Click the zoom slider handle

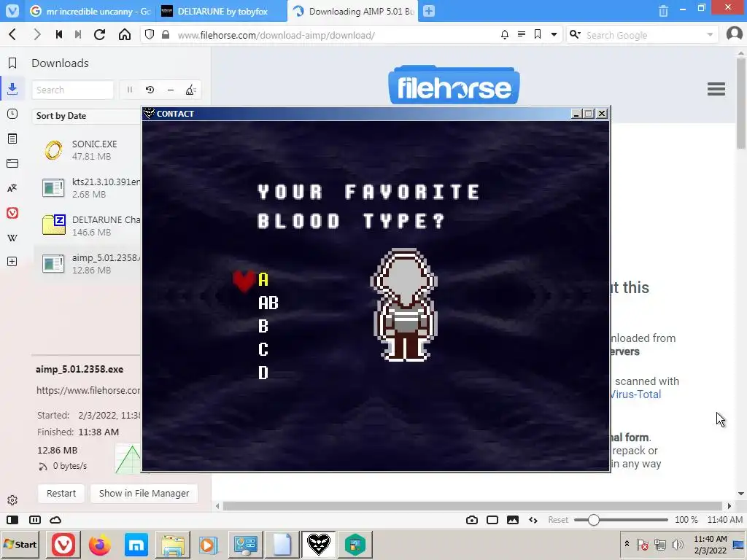(x=594, y=519)
